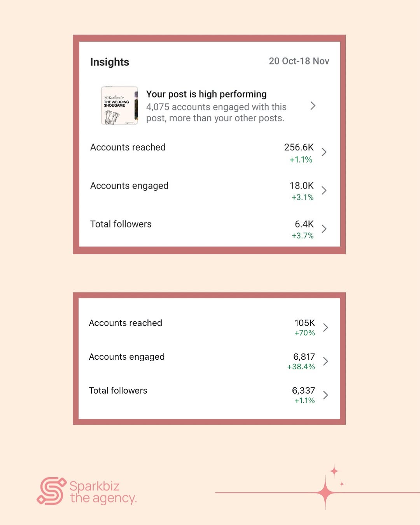Open the 6,817 Accounts engaged chevron

(x=325, y=361)
